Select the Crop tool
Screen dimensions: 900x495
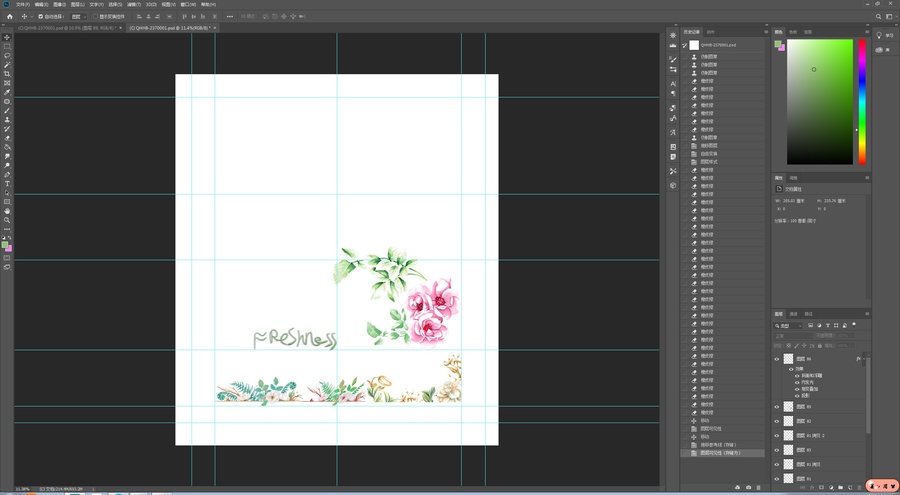[x=7, y=74]
